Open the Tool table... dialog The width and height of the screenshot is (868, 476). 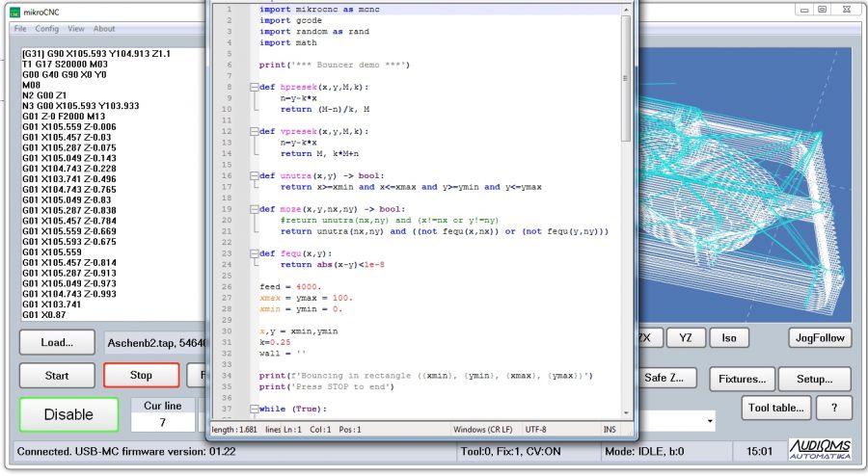coord(775,408)
